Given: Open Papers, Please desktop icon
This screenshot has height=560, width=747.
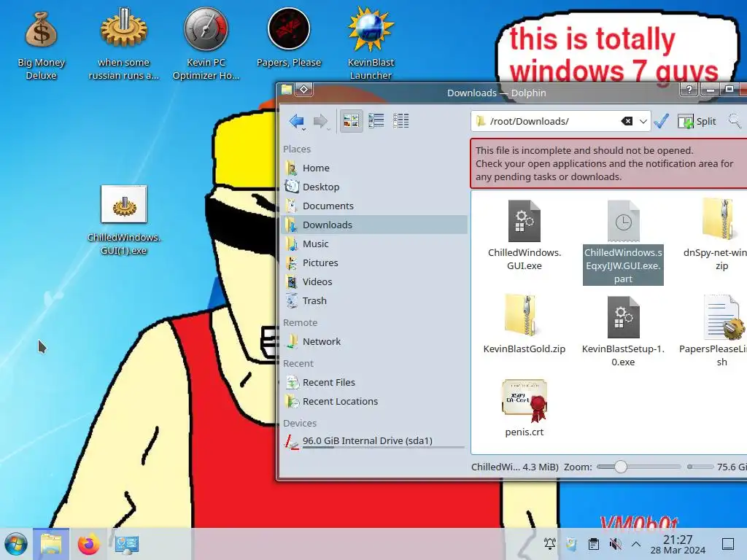Looking at the screenshot, I should pos(289,38).
